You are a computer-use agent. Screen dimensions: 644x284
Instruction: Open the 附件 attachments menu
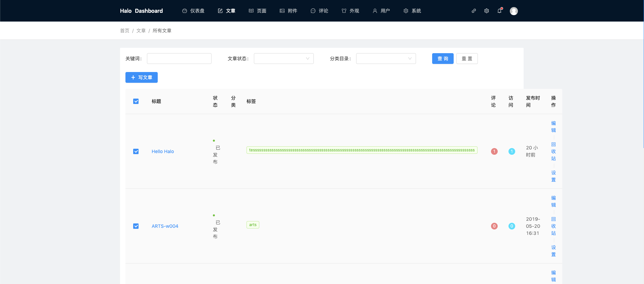(x=289, y=11)
